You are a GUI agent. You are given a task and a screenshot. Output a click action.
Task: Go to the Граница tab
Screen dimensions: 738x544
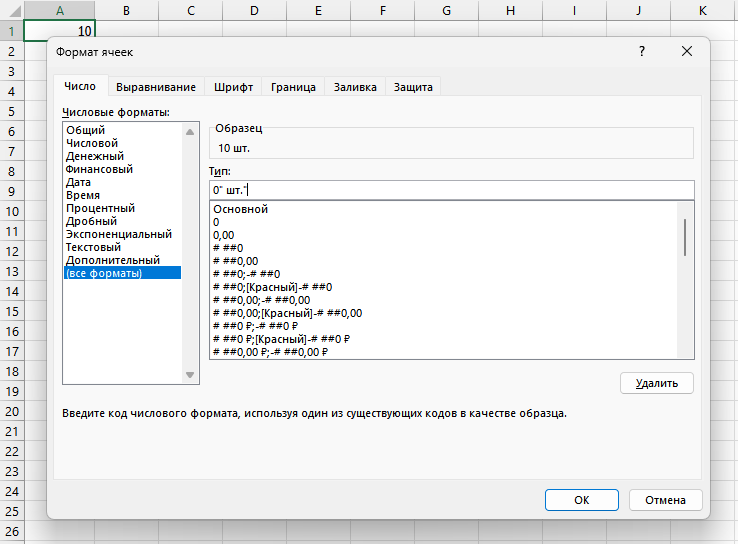click(293, 87)
